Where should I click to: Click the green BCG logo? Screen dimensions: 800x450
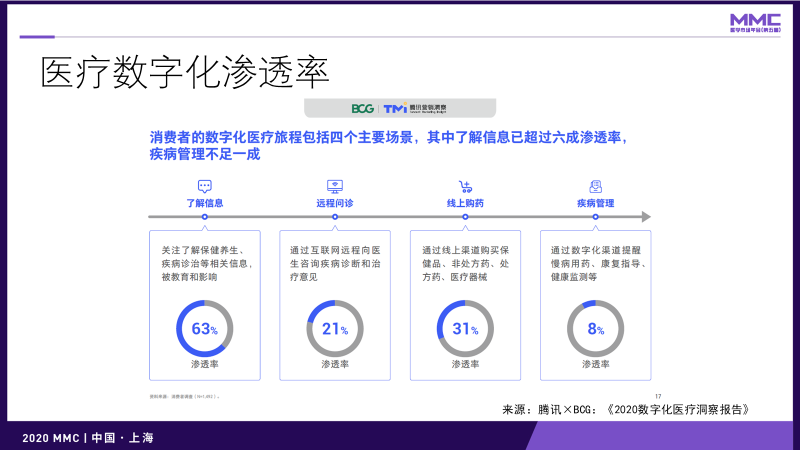[362, 108]
